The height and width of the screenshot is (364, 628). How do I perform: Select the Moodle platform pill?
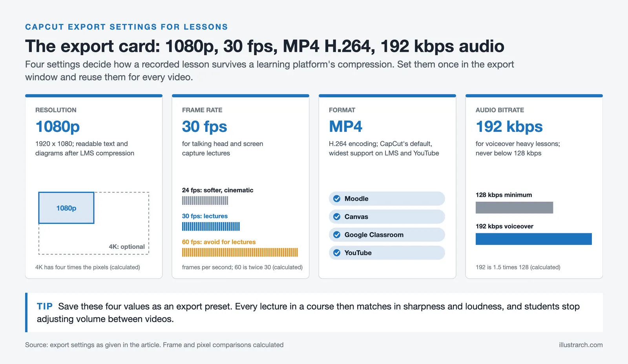tap(387, 198)
